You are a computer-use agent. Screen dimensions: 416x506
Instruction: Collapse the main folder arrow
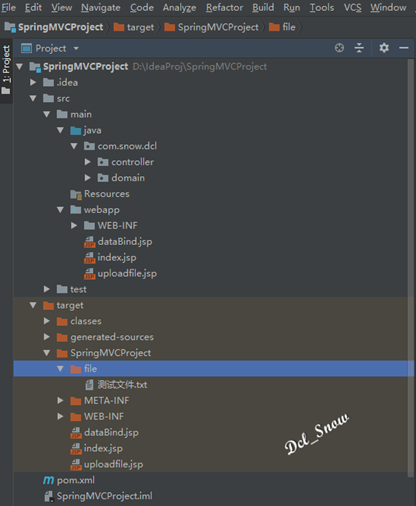(47, 114)
